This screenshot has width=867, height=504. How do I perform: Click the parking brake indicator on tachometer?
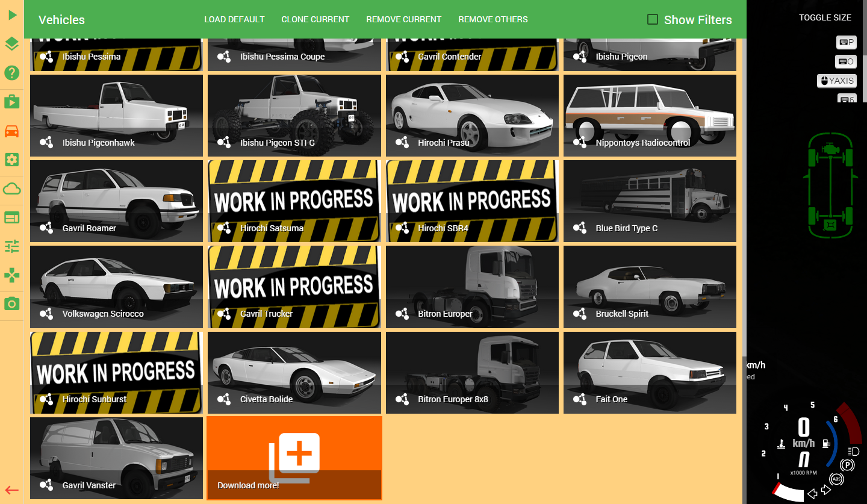(848, 465)
